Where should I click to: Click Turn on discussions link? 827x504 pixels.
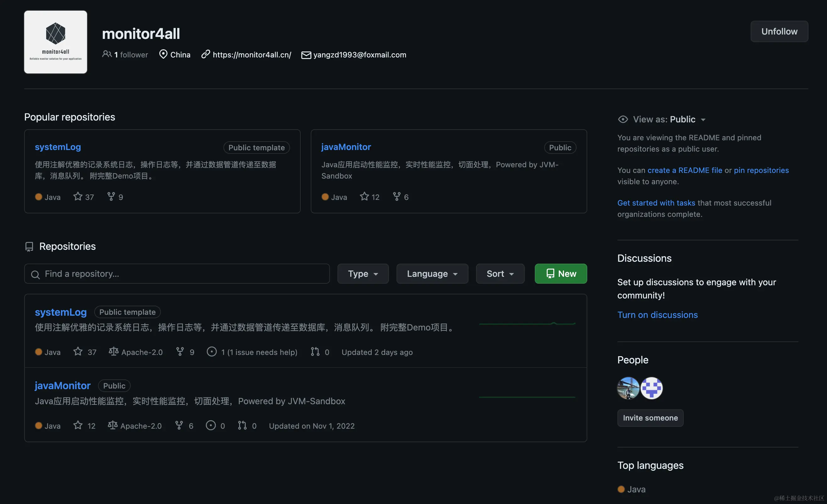(x=657, y=315)
